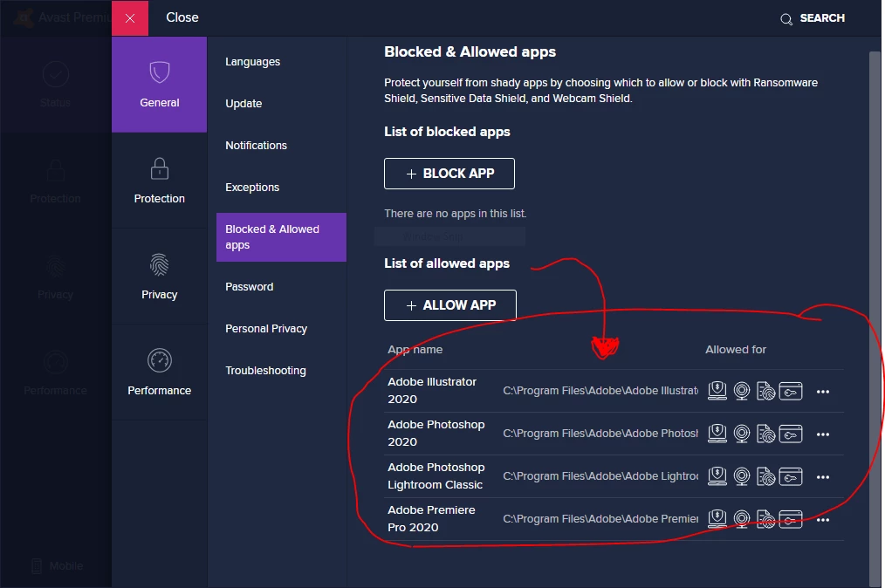Click password key icon for Adobe Illustrator 2020
This screenshot has height=588, width=885.
[791, 391]
